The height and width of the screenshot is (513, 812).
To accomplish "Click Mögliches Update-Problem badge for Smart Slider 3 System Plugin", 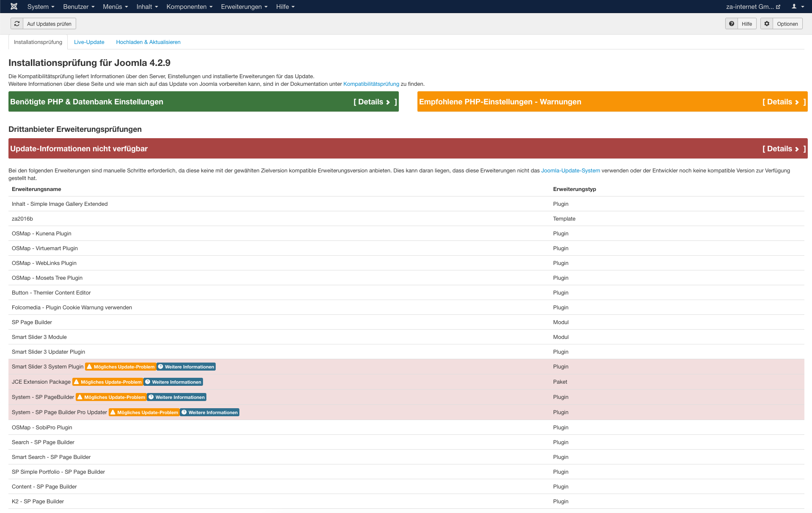I will tap(121, 367).
